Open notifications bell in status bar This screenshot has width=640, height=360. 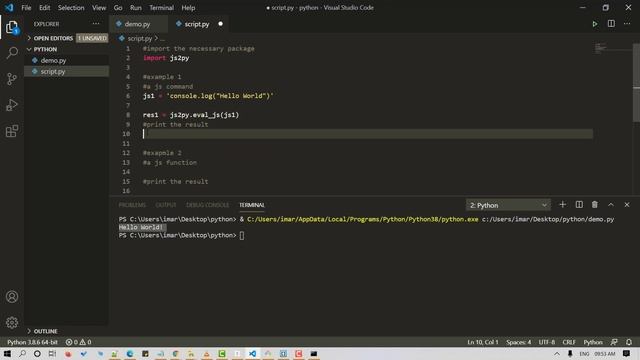629,342
